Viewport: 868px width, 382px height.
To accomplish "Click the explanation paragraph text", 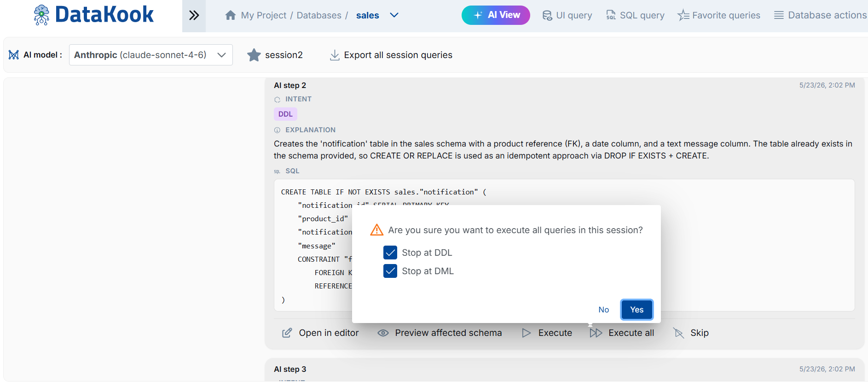I will (x=563, y=150).
